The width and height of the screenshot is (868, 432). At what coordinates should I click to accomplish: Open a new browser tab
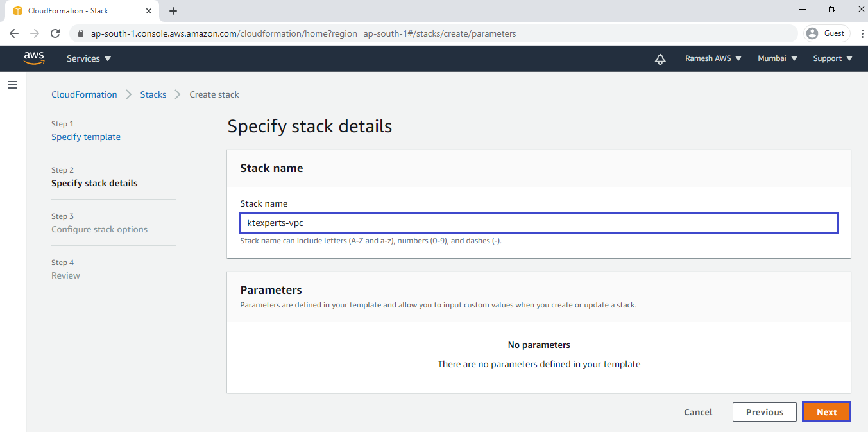tap(173, 11)
